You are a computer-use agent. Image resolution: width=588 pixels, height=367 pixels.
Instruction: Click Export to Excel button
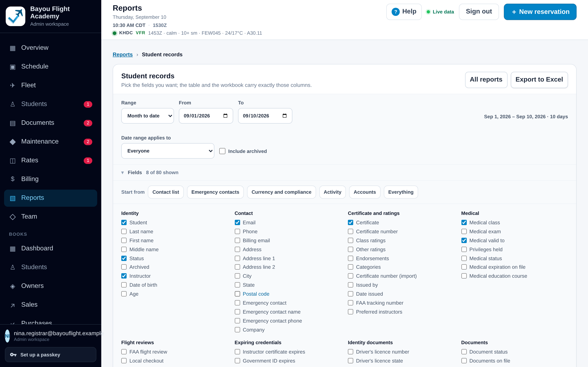[539, 80]
